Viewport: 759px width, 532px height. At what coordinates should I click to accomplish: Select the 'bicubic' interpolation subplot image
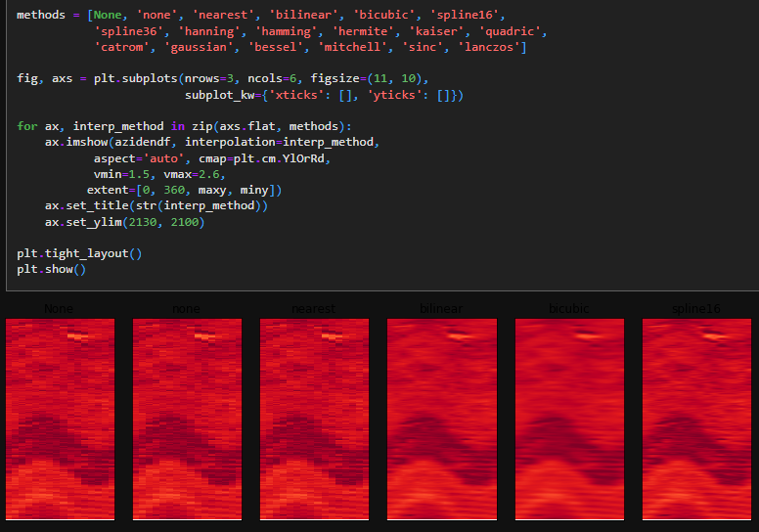click(x=569, y=420)
